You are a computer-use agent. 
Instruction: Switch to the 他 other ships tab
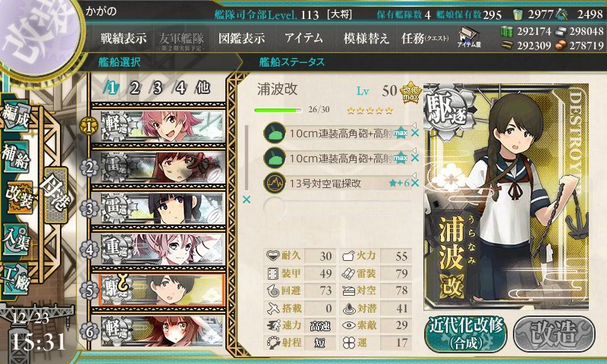pyautogui.click(x=203, y=88)
